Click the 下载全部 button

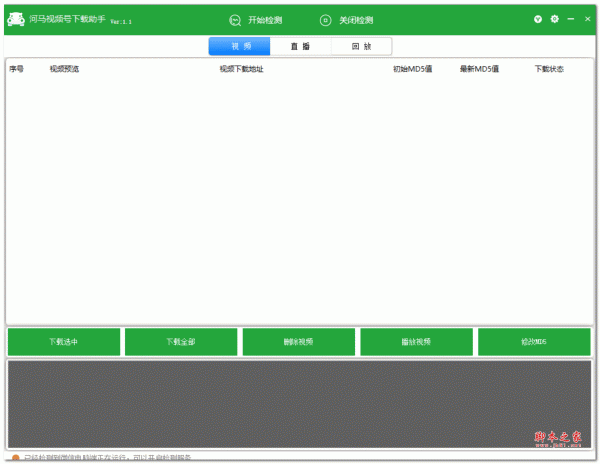click(181, 342)
